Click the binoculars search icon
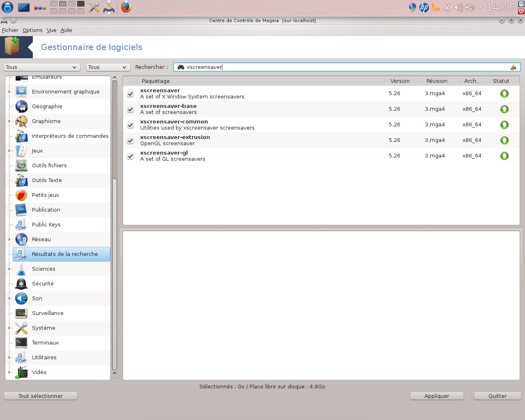The width and height of the screenshot is (525, 420). [x=180, y=67]
